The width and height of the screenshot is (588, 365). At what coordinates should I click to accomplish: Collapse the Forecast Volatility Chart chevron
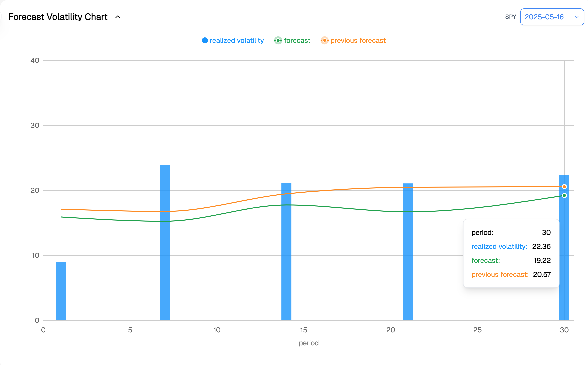coord(118,17)
